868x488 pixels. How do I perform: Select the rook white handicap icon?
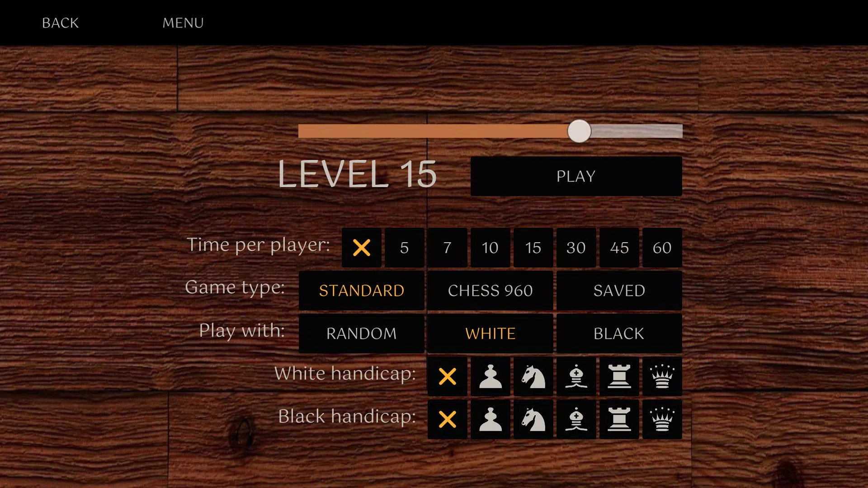[619, 376]
